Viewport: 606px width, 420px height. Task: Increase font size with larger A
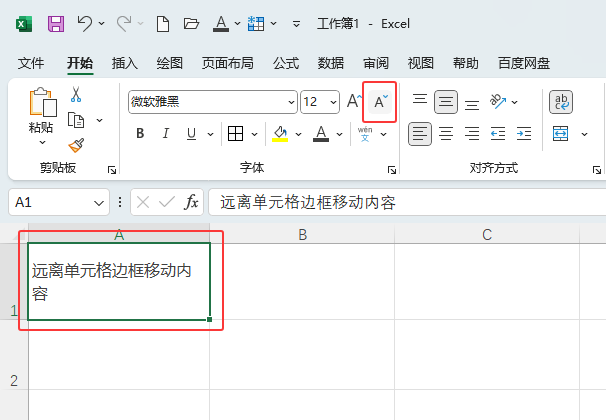pos(354,101)
